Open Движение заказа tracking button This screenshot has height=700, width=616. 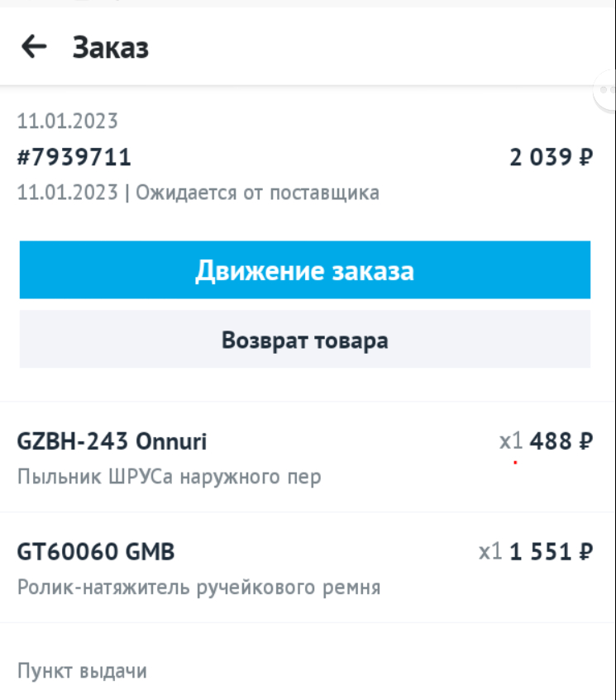click(x=305, y=270)
